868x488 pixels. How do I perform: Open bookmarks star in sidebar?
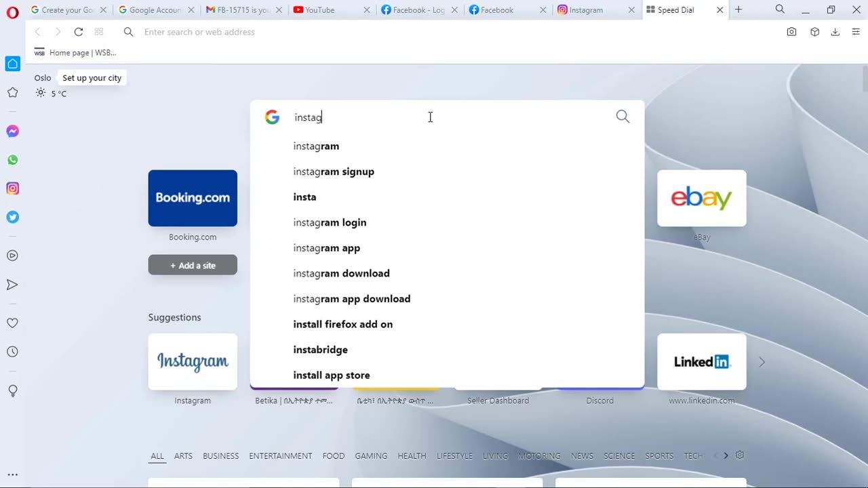click(x=12, y=92)
